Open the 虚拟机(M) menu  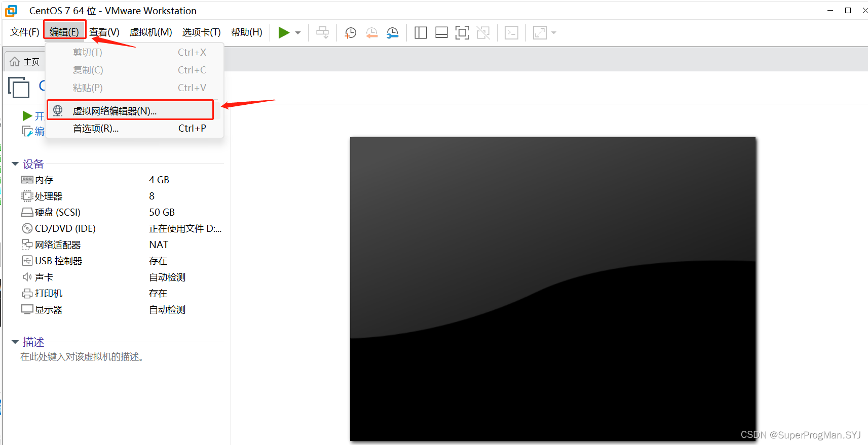click(x=151, y=32)
